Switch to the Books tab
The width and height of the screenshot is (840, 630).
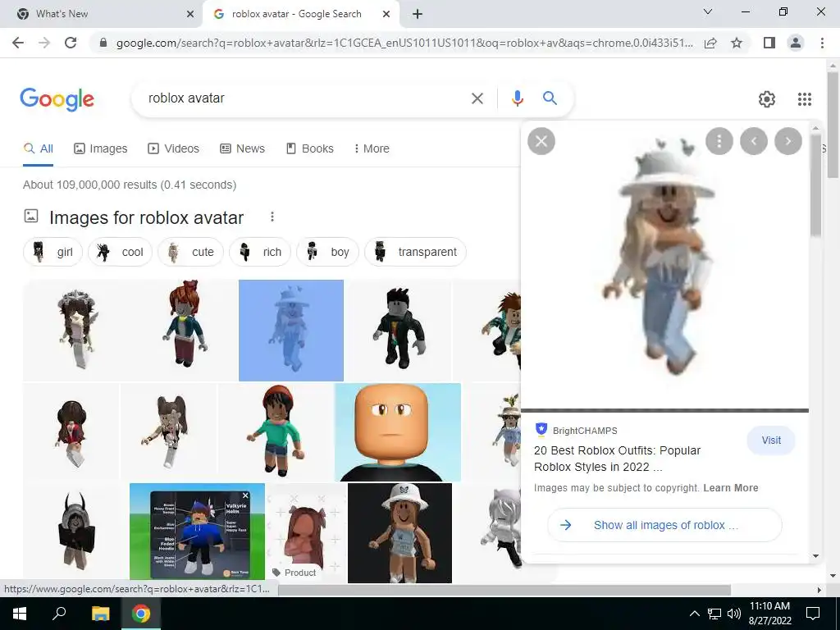pyautogui.click(x=309, y=149)
